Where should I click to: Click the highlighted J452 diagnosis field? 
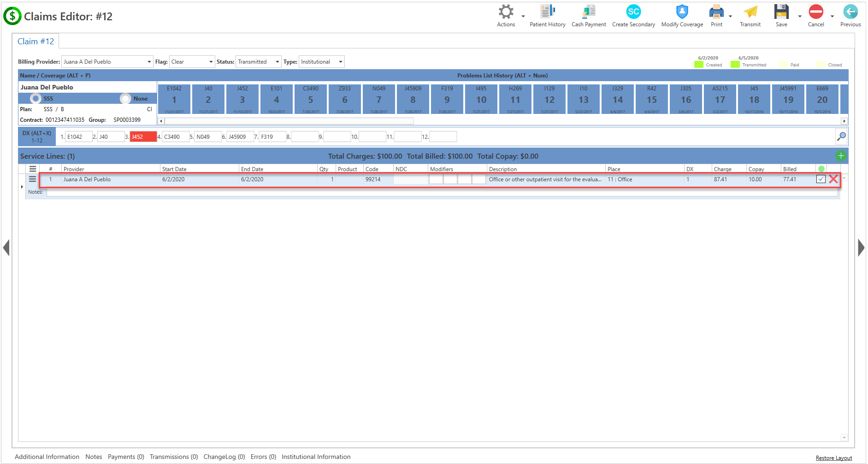point(143,137)
